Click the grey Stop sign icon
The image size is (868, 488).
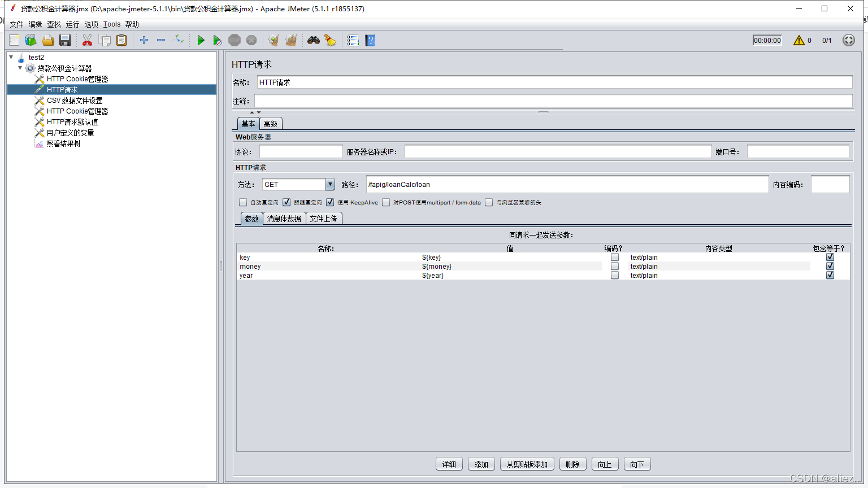[x=235, y=40]
